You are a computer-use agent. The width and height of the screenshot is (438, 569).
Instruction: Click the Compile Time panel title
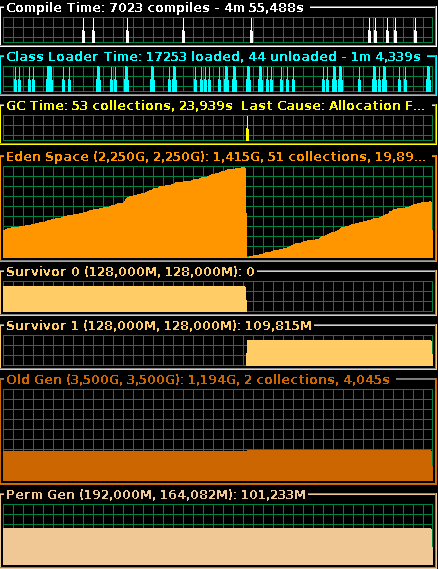point(155,8)
